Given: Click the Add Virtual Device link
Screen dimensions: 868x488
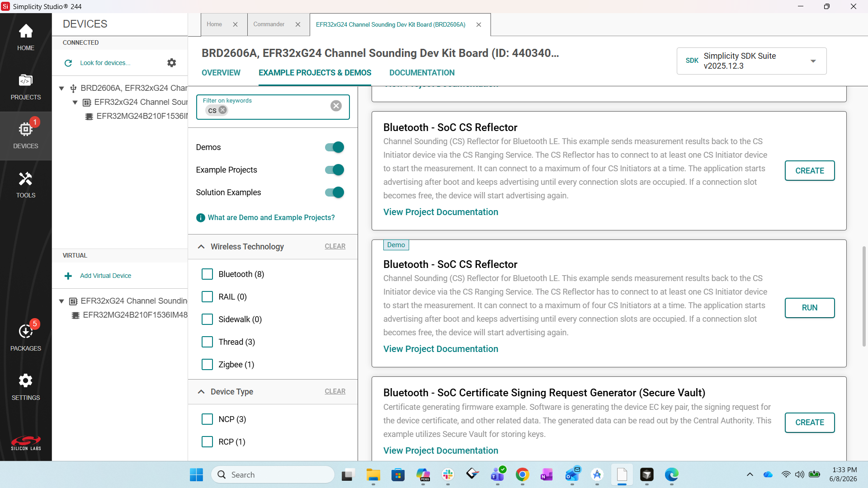Looking at the screenshot, I should coord(105,276).
